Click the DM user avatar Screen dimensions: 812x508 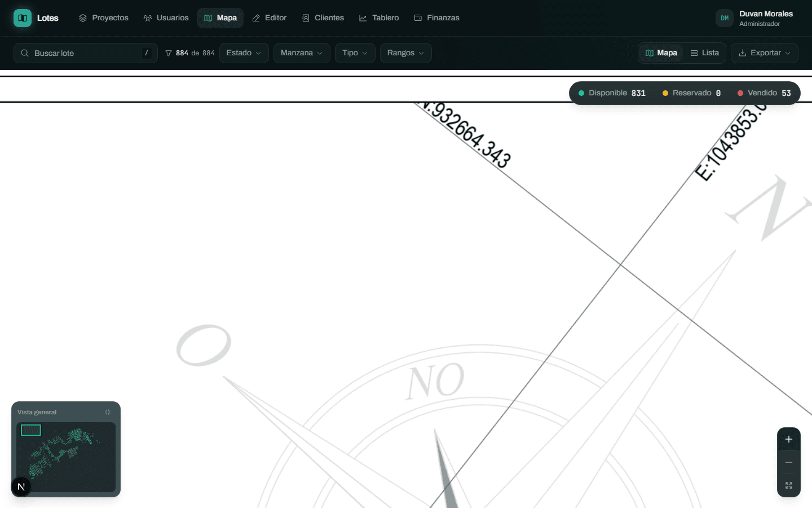(725, 18)
